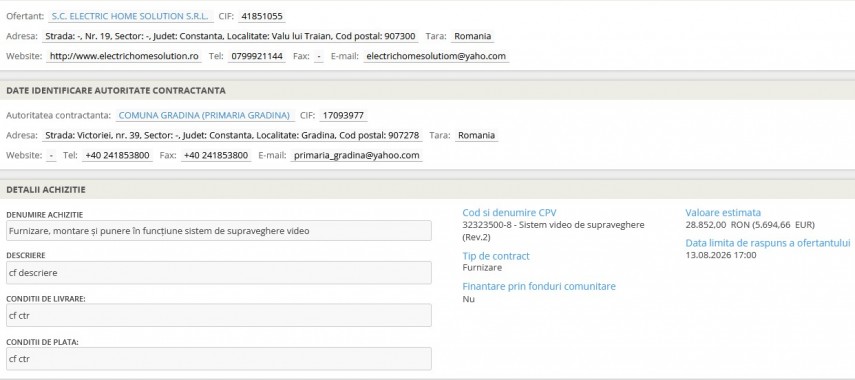Click the ofertant CIF value 41851055
This screenshot has width=855, height=380.
pos(262,16)
